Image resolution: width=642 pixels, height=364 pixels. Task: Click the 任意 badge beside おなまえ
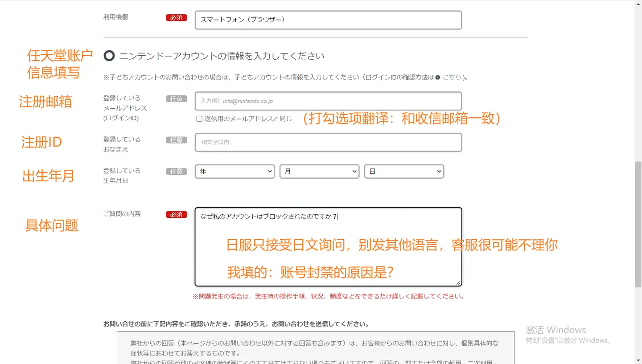tap(177, 140)
